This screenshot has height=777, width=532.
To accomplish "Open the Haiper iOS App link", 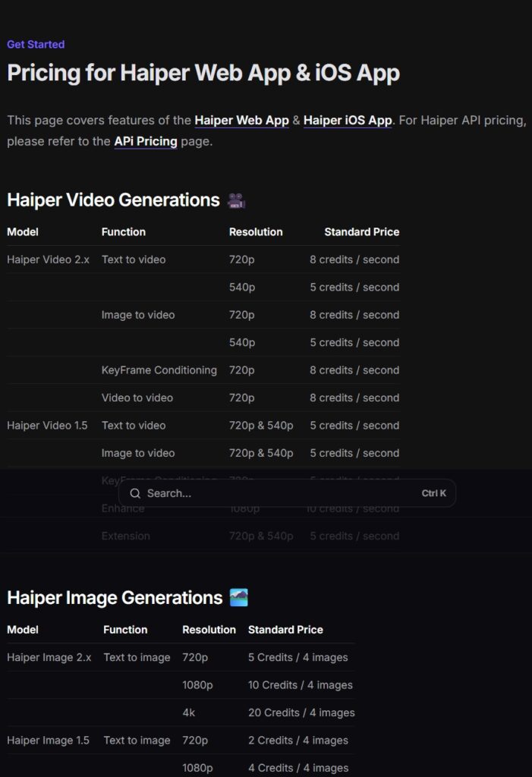I will point(348,120).
